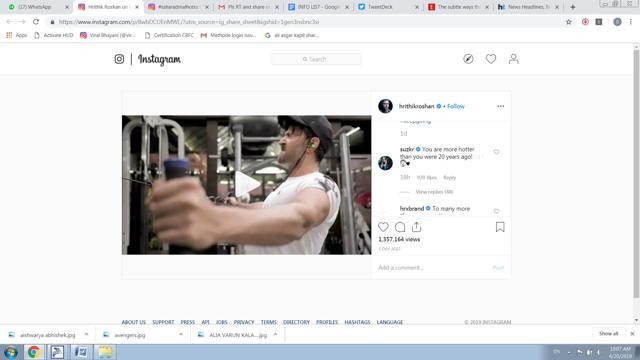Click the browser reload button
This screenshot has width=640, height=360.
click(36, 22)
